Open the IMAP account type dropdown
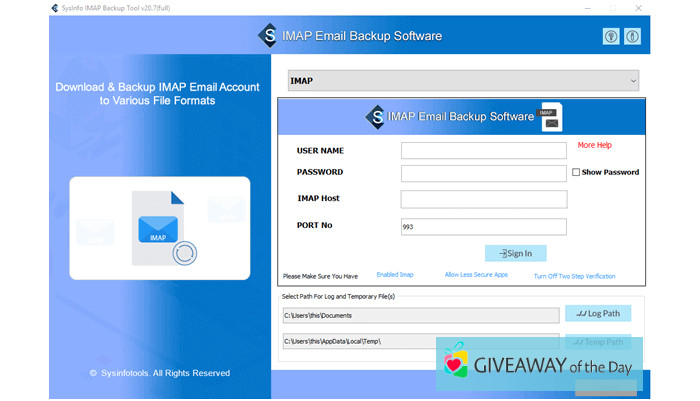The width and height of the screenshot is (700, 401). [463, 81]
